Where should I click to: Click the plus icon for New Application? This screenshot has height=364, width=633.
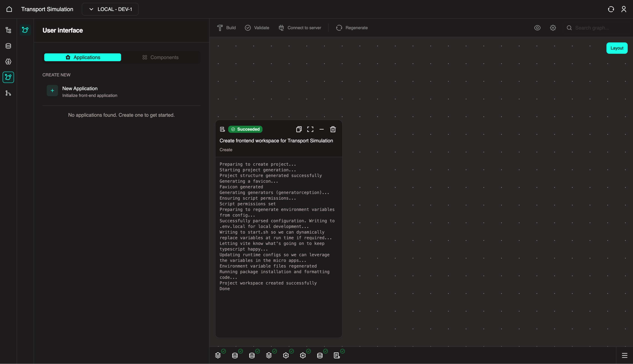[x=52, y=90]
